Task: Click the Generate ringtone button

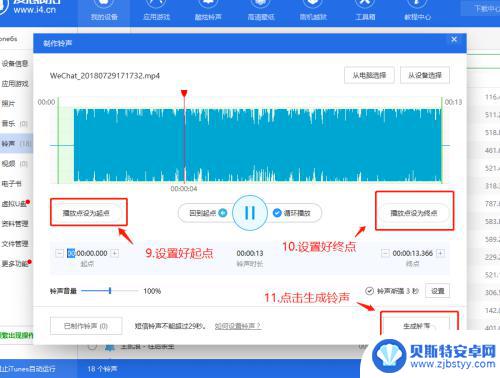Action: [417, 326]
